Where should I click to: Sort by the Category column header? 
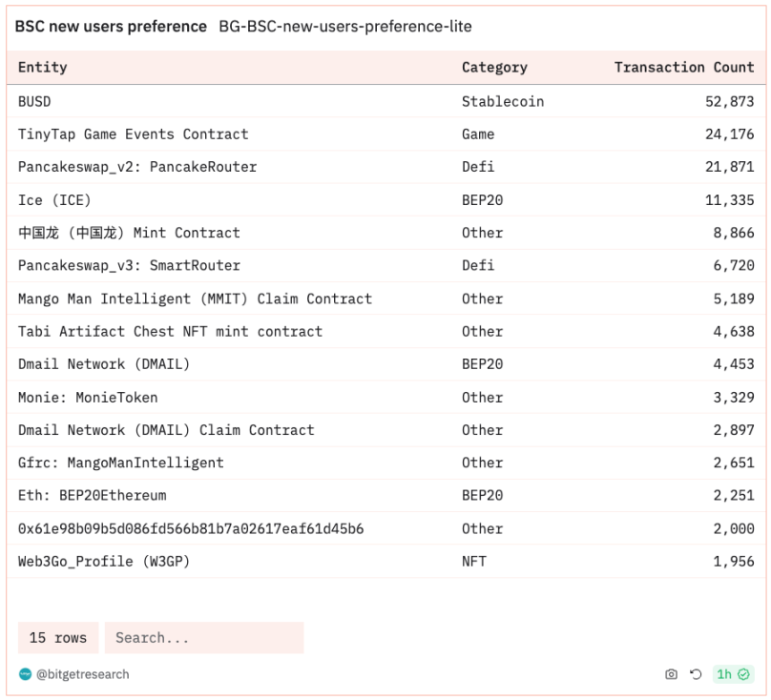(494, 68)
